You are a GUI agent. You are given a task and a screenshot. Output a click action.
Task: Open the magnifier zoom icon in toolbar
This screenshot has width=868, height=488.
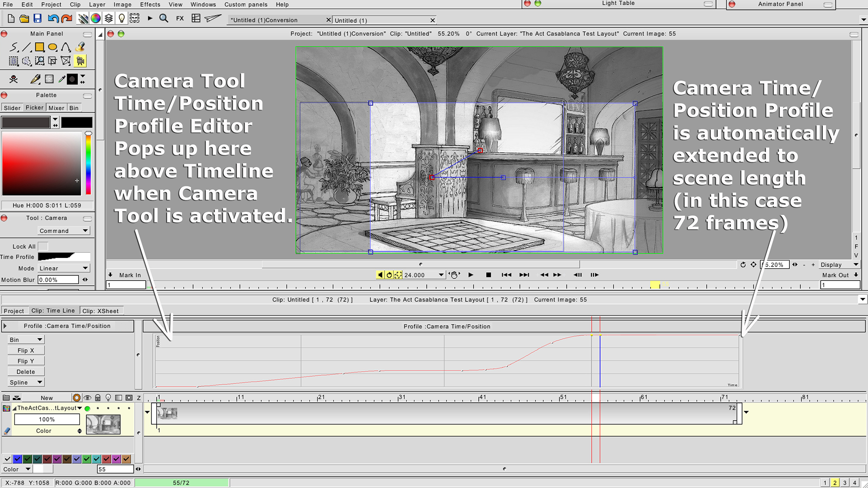pyautogui.click(x=164, y=19)
